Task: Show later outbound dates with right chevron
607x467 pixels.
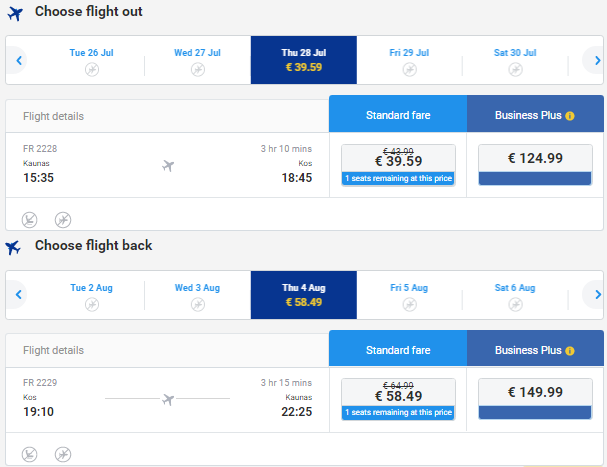Action: click(x=596, y=60)
